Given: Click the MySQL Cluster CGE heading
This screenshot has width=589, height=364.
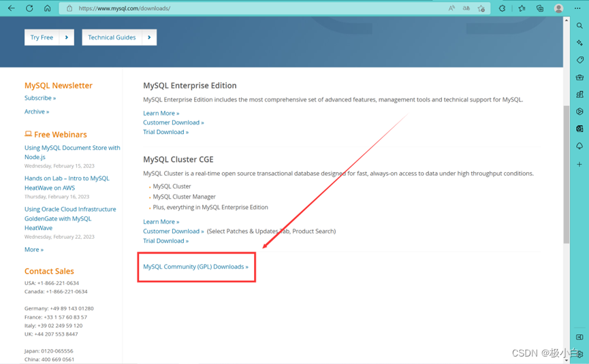Looking at the screenshot, I should [x=178, y=159].
